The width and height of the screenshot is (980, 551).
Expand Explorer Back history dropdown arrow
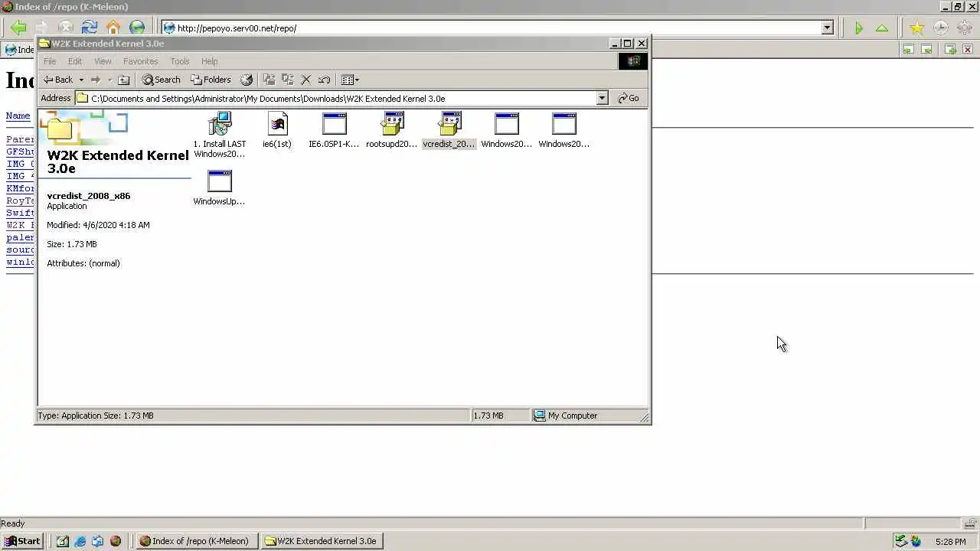point(81,80)
